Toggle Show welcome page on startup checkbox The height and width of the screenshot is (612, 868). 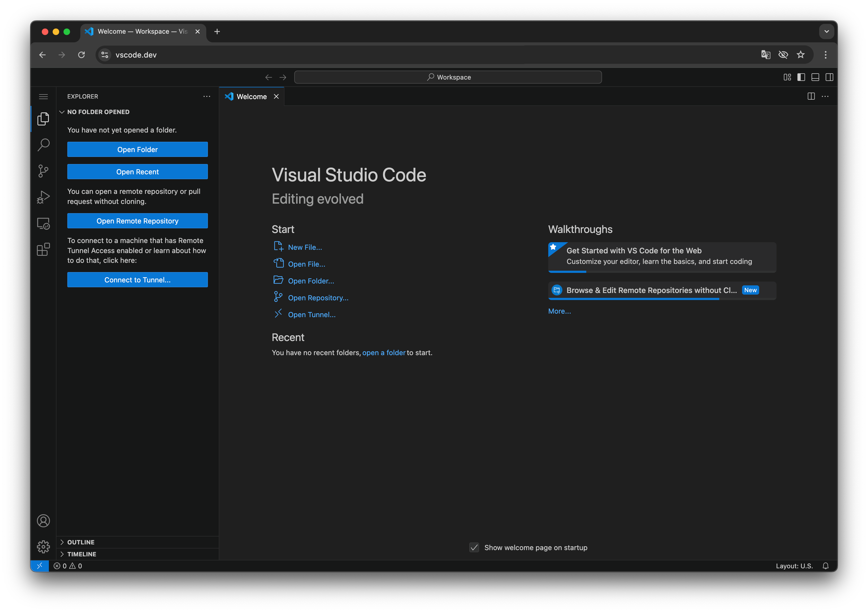(x=474, y=547)
